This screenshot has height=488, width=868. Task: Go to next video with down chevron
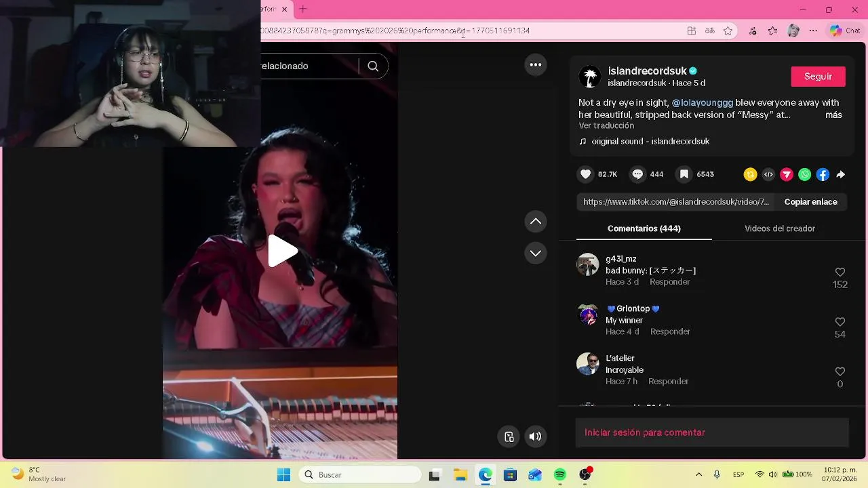pyautogui.click(x=536, y=253)
